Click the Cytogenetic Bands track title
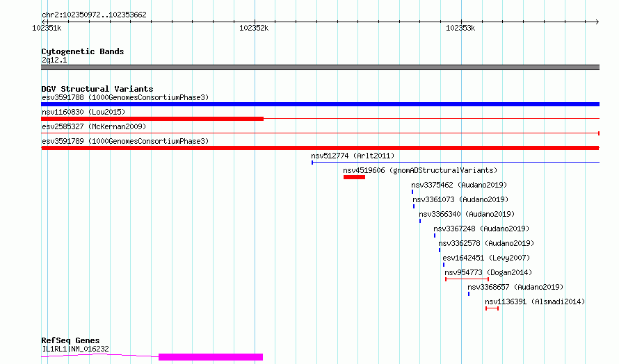The width and height of the screenshot is (619, 364). coord(83,51)
